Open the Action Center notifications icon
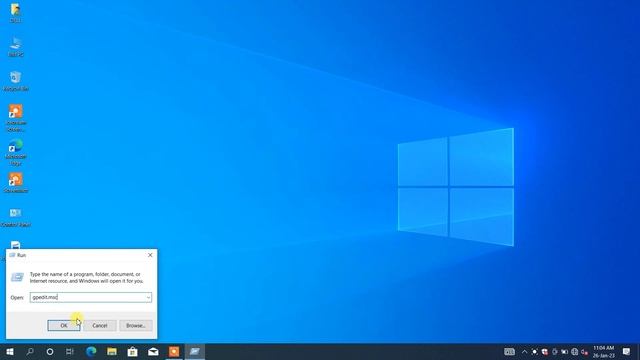 tap(627, 351)
